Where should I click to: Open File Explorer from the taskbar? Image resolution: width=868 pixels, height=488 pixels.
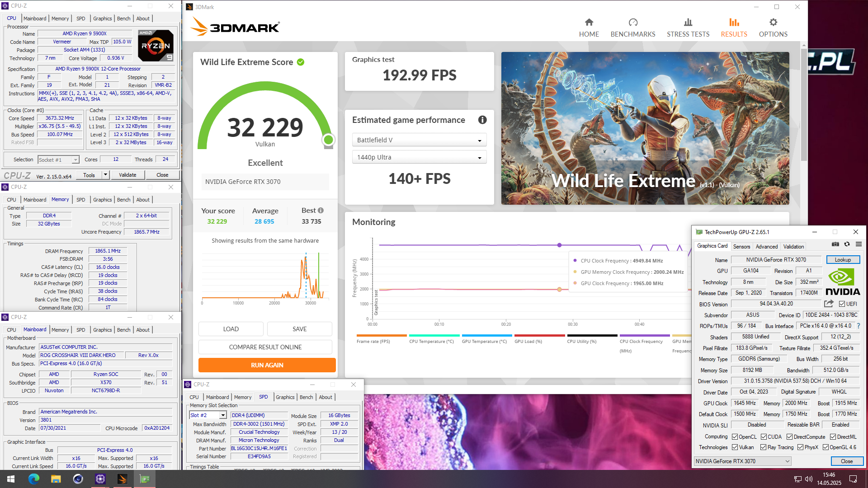point(56,479)
